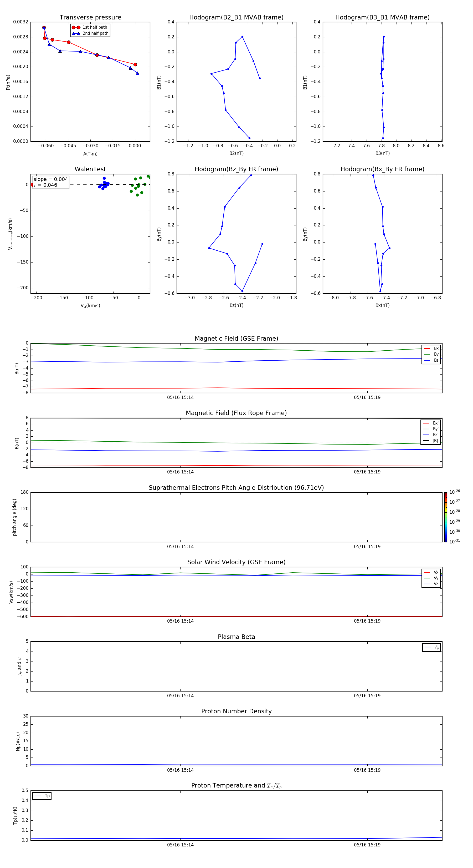This screenshot has width=473, height=868.
Task: Click the B2(nT) x-axis label
Action: point(236,153)
